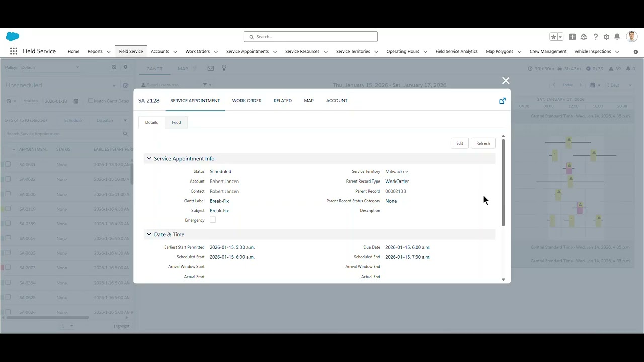Open the Favorites star icon

[553, 37]
